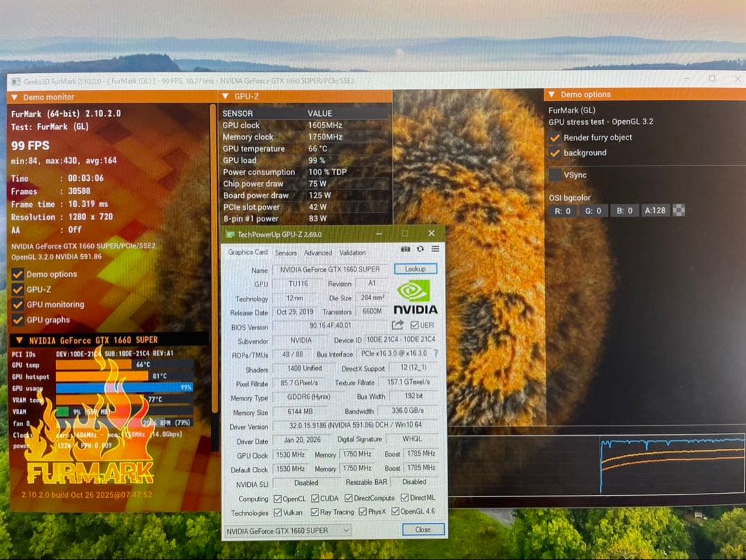Screen dimensions: 746x560
Task: Collapse the Demo monitor panel
Action: 15,97
